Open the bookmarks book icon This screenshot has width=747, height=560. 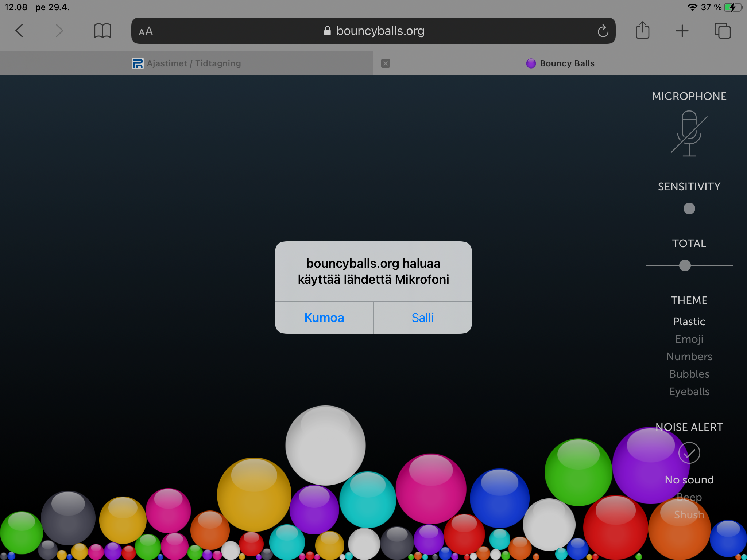pyautogui.click(x=102, y=31)
